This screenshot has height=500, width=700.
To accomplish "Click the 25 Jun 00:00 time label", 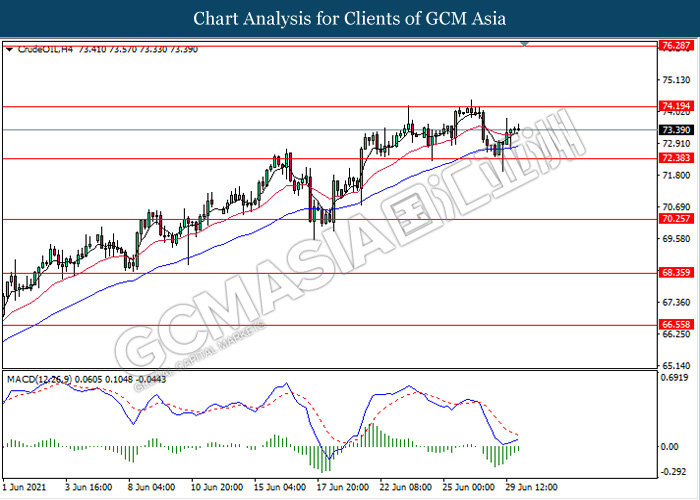I will pos(469,487).
